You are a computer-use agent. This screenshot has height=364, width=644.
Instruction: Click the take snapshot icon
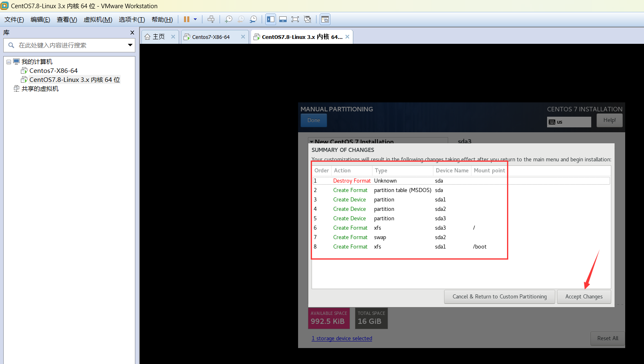click(x=229, y=19)
